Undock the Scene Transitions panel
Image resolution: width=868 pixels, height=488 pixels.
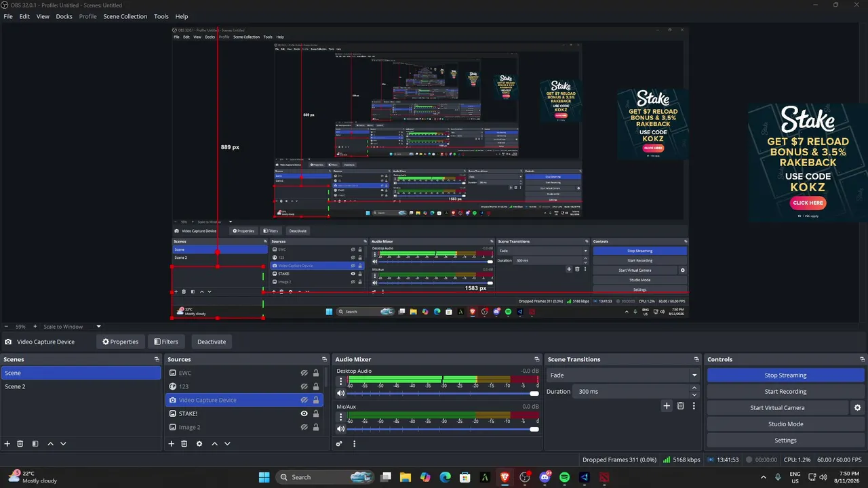[x=696, y=360]
